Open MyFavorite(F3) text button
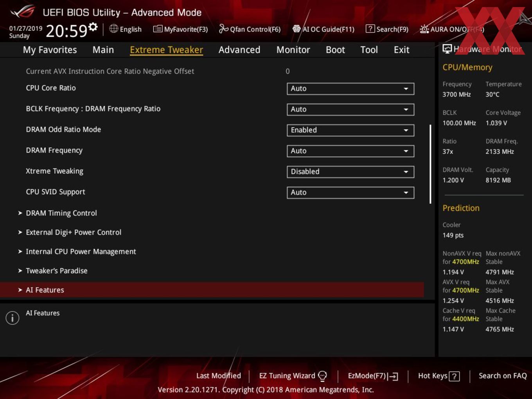Image resolution: width=532 pixels, height=399 pixels. [186, 29]
